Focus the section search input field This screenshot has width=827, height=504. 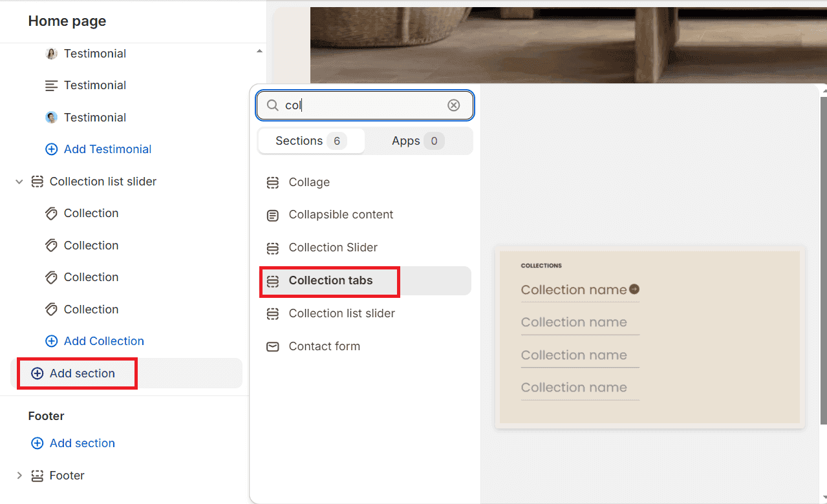pyautogui.click(x=362, y=105)
